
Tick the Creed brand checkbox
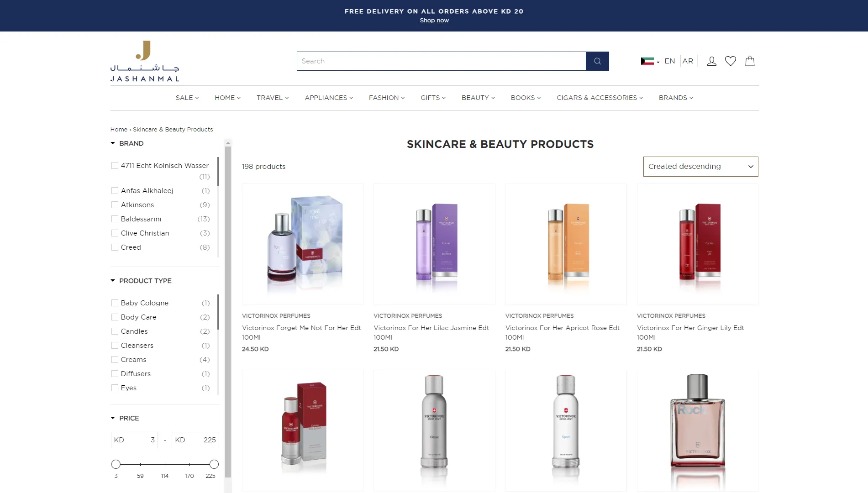click(x=115, y=247)
